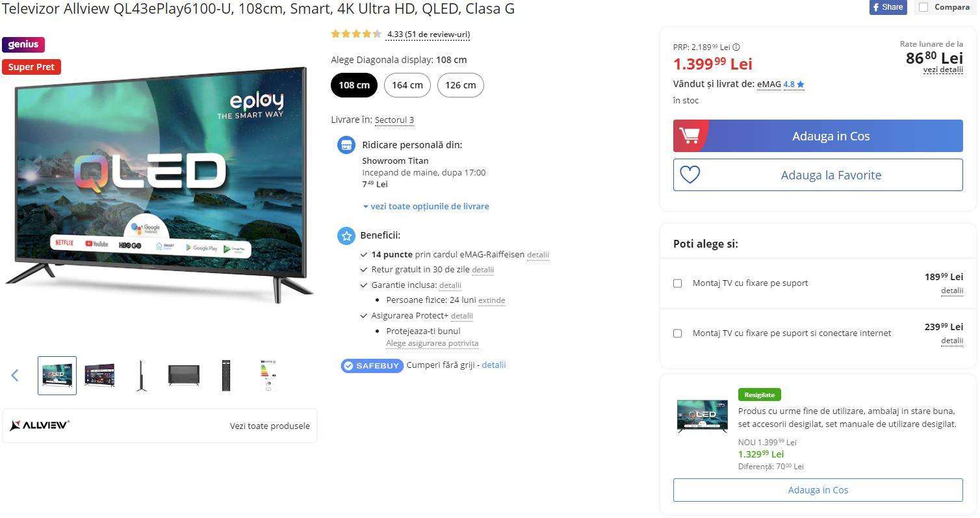Click the star rating icons
This screenshot has width=980, height=518.
(355, 34)
